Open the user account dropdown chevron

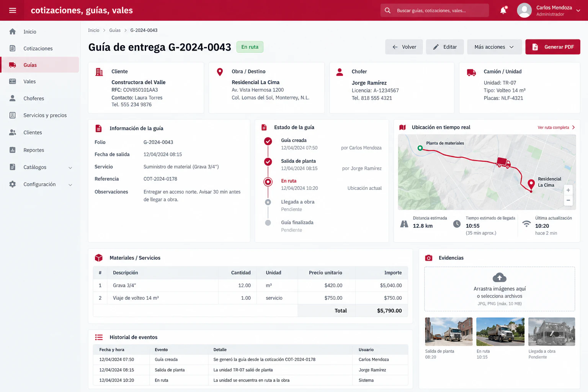[578, 11]
